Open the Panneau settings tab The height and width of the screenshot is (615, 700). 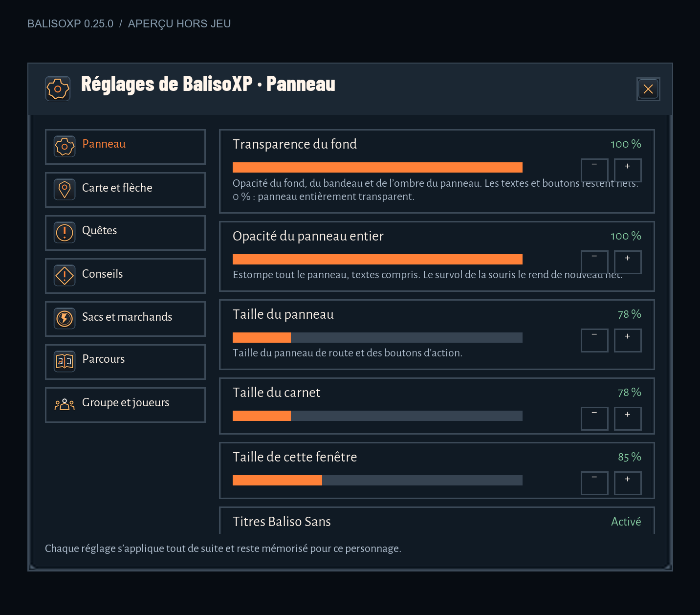125,147
